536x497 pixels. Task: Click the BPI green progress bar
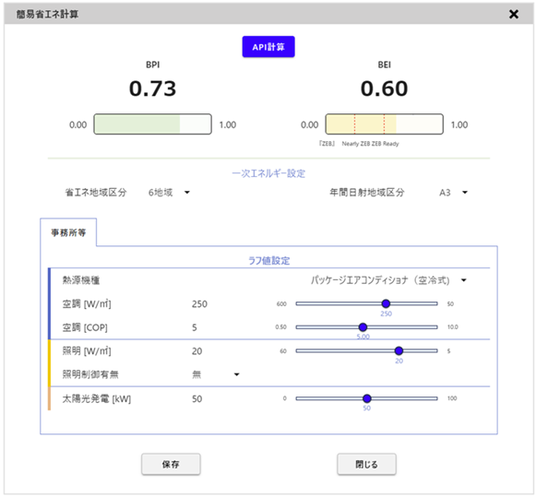pyautogui.click(x=153, y=124)
